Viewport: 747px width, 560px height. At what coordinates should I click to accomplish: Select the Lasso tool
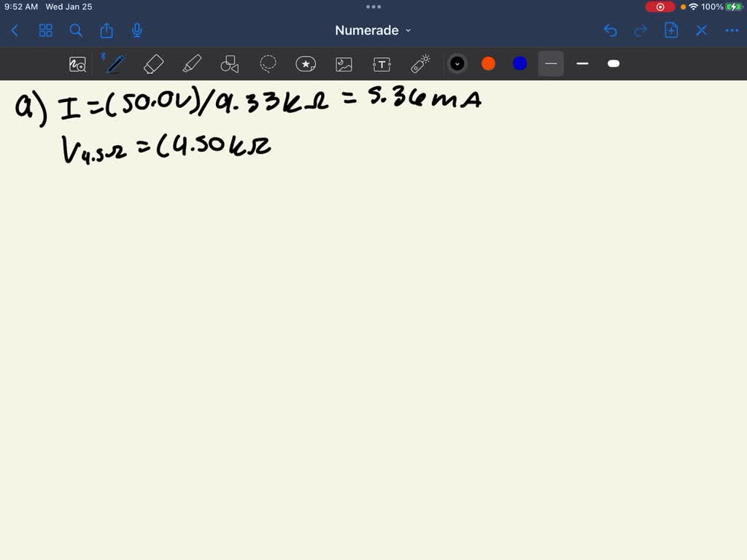click(x=268, y=64)
